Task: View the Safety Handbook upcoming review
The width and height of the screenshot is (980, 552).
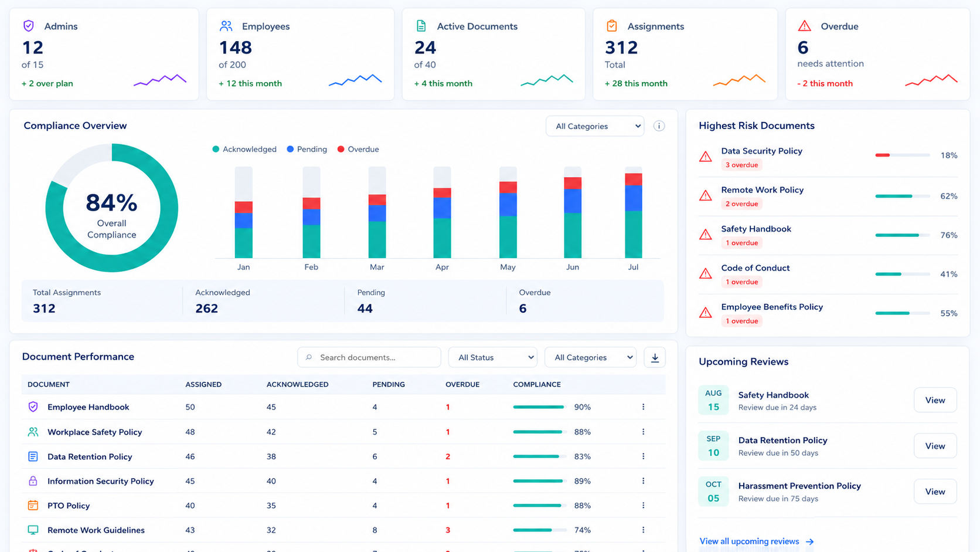Action: pyautogui.click(x=935, y=400)
